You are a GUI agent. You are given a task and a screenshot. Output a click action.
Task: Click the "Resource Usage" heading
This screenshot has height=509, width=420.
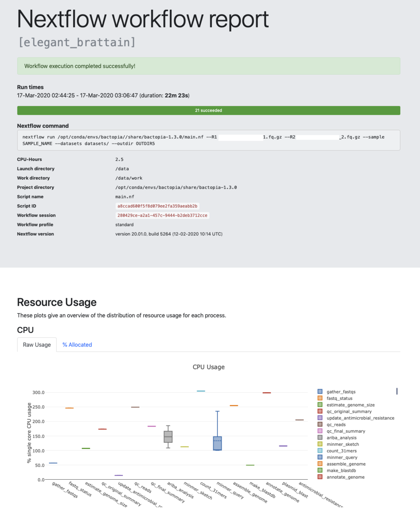click(57, 302)
